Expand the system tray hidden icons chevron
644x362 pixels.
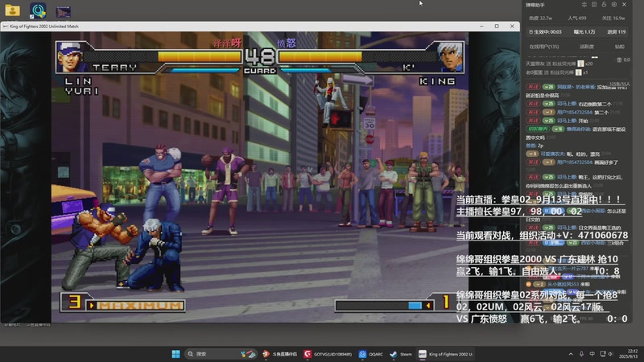coord(571,354)
